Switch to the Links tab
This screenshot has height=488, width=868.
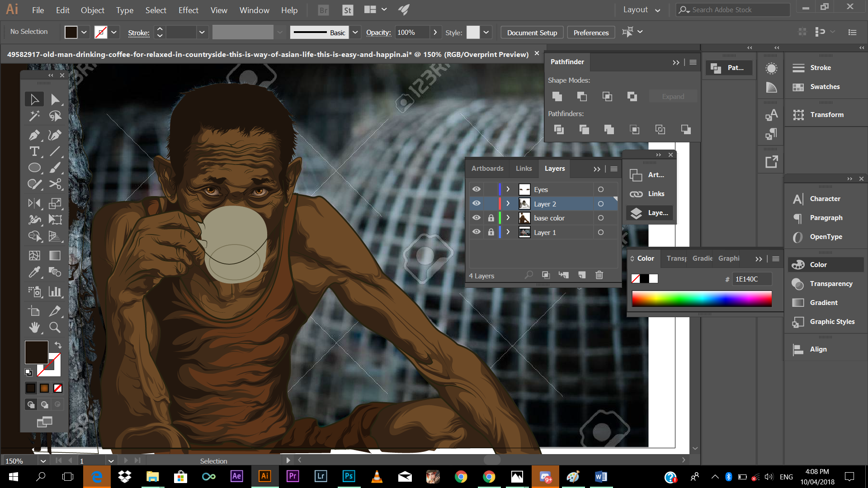524,168
